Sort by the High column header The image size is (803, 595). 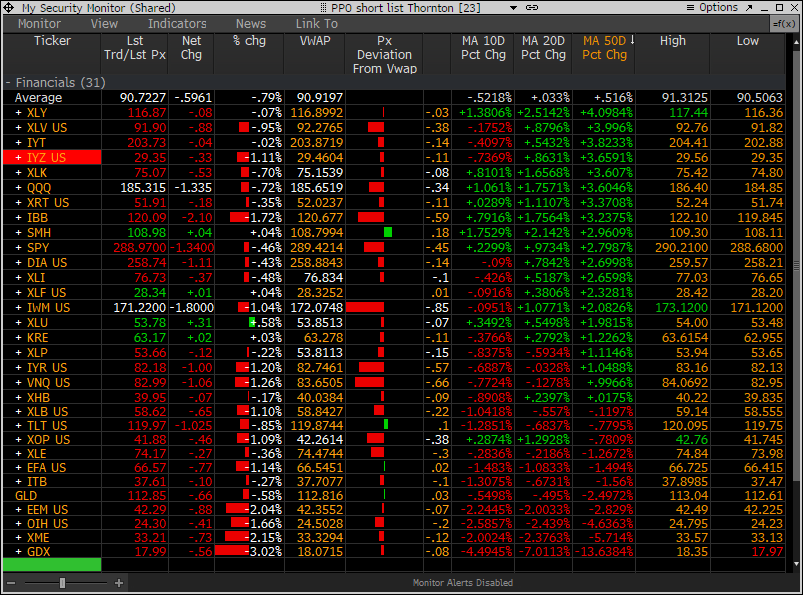coord(672,41)
